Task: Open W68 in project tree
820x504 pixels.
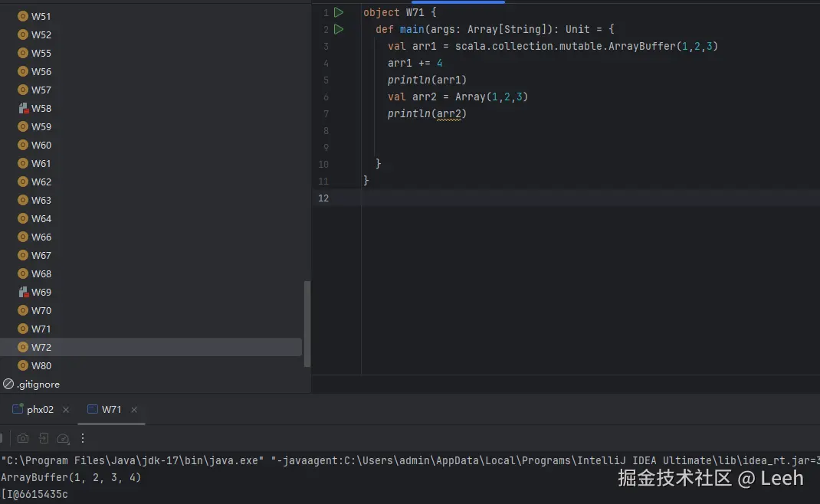Action: [x=41, y=274]
